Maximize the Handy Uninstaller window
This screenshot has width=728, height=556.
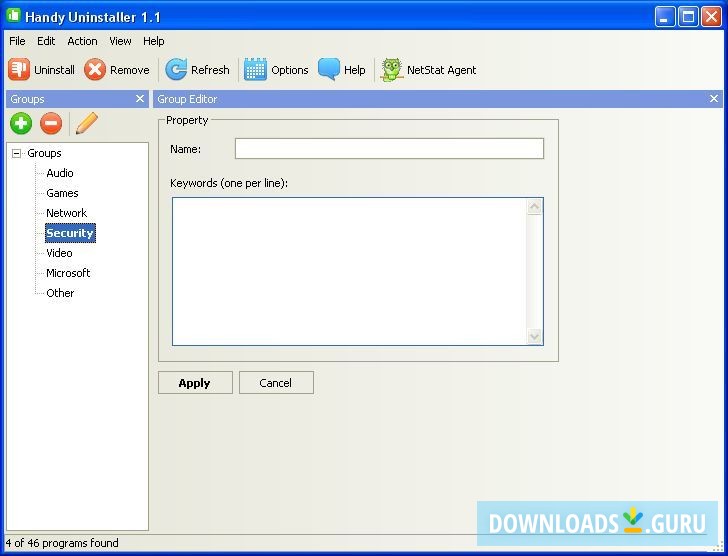(688, 17)
